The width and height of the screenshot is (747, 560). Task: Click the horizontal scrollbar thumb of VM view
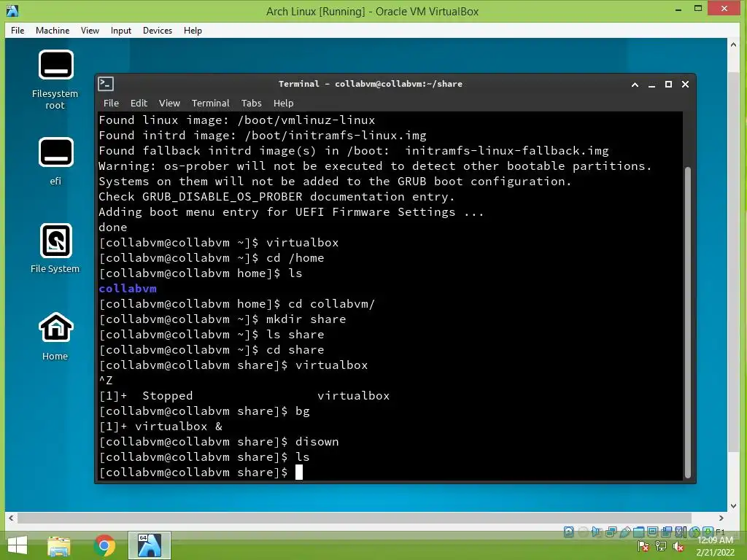point(355,518)
